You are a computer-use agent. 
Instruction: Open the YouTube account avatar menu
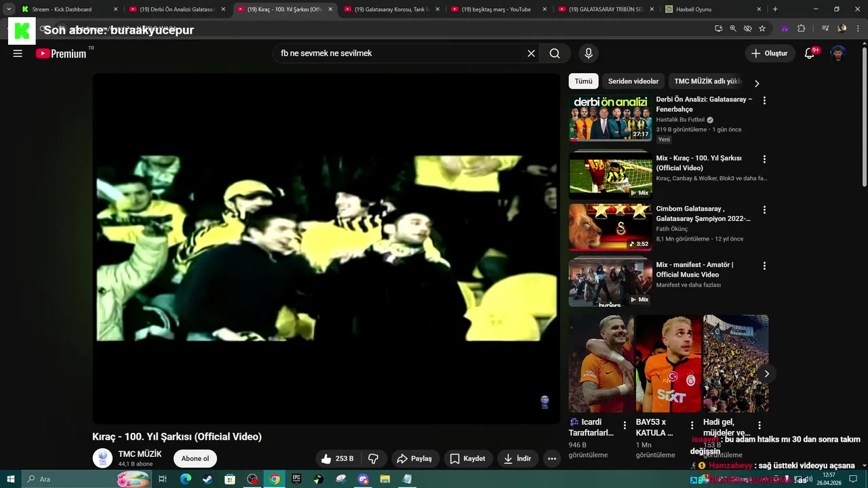pyautogui.click(x=839, y=54)
